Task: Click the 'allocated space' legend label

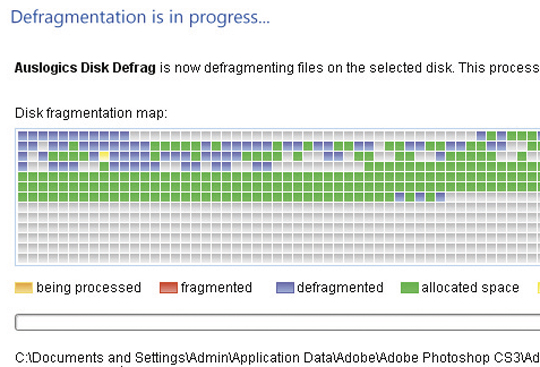Action: [470, 287]
